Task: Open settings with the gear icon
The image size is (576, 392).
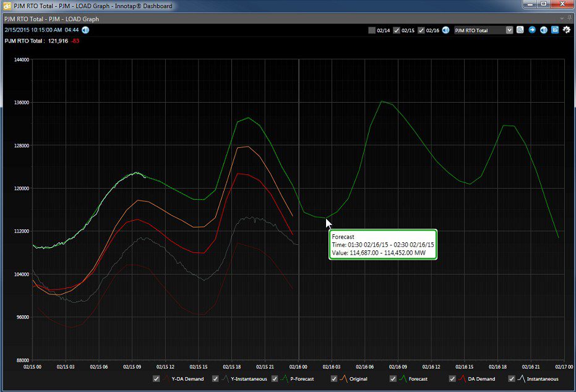Action: 567,30
